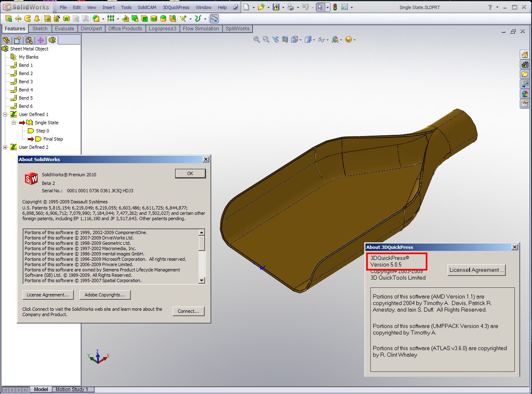Click the search icon beside the Help menu
The height and width of the screenshot is (394, 532).
(235, 7)
